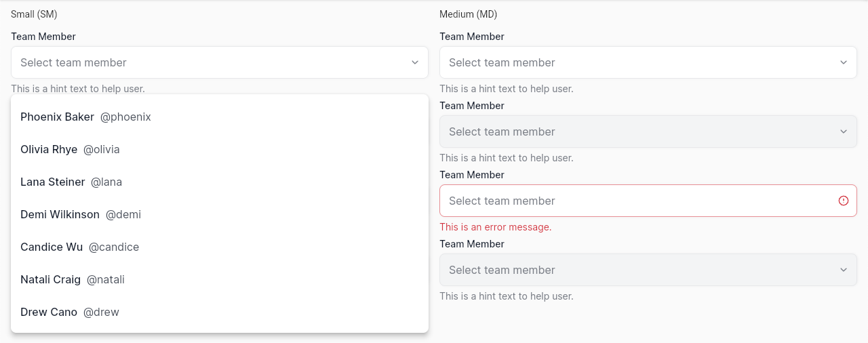Click the red error alert icon
This screenshot has width=868, height=343.
tap(844, 201)
